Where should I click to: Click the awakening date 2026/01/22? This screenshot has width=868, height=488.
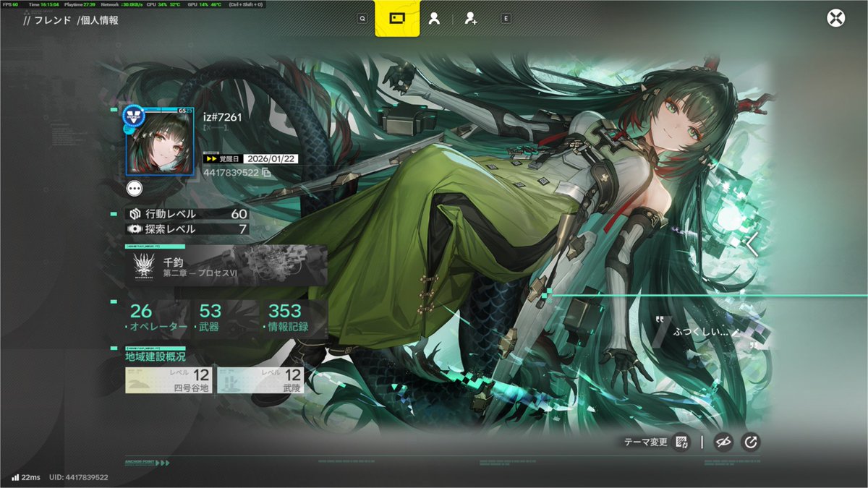click(270, 158)
